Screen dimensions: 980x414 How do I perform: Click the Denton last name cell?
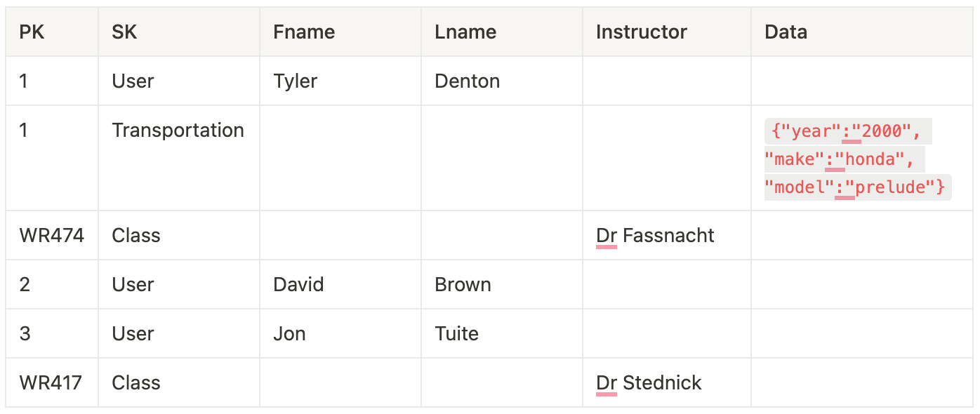[x=468, y=81]
